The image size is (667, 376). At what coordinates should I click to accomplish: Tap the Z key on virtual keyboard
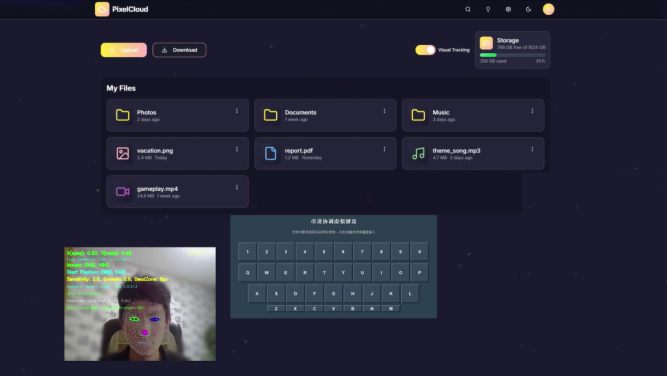click(276, 308)
